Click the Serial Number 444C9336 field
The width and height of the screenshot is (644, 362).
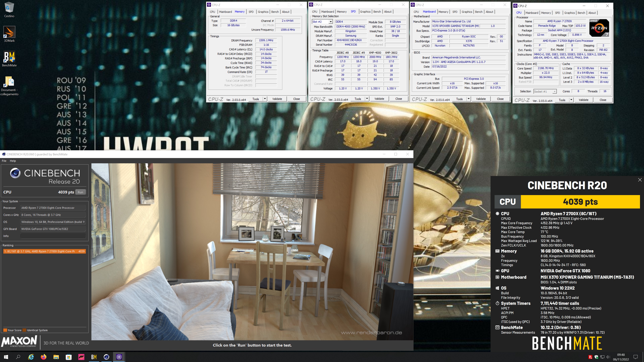point(351,45)
